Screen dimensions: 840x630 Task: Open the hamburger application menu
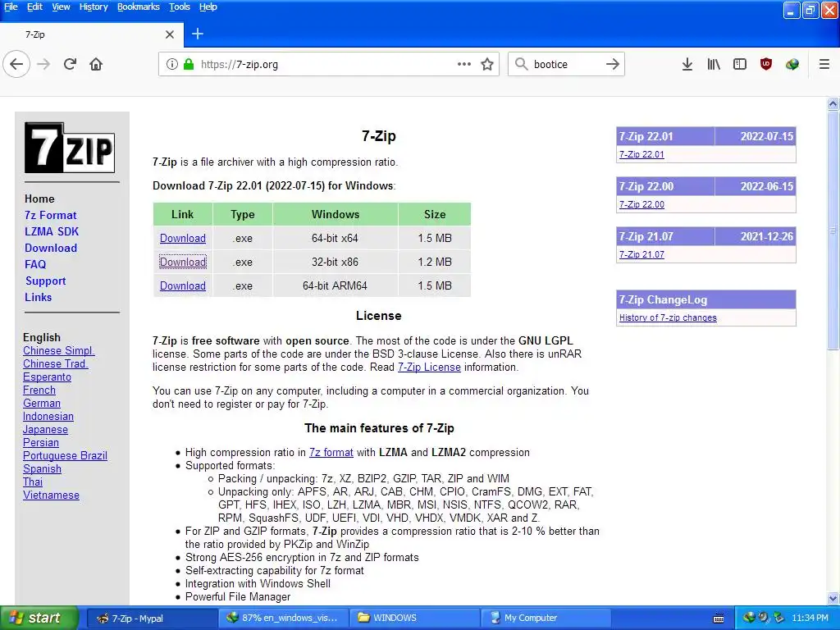pyautogui.click(x=824, y=64)
